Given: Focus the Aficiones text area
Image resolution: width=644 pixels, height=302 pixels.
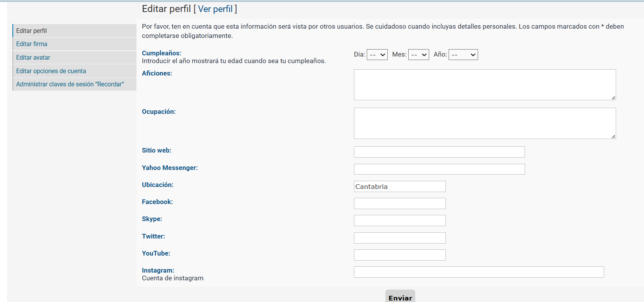Looking at the screenshot, I should (485, 85).
